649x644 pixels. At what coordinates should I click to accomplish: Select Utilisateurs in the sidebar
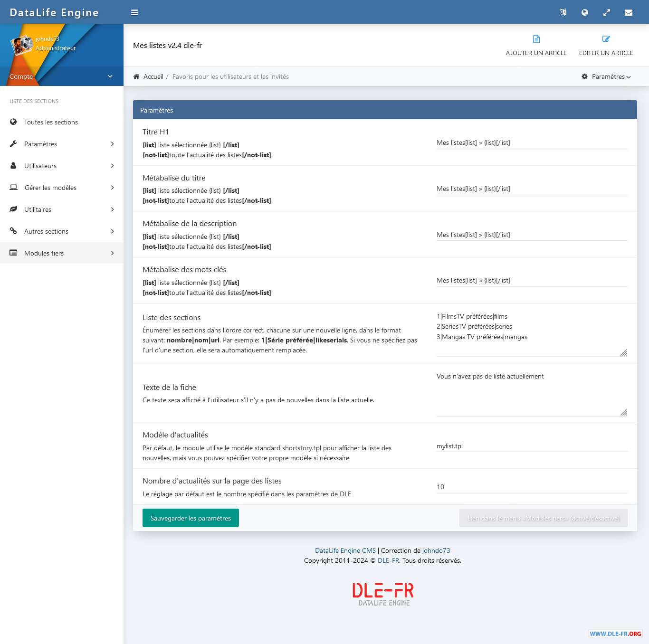[62, 166]
